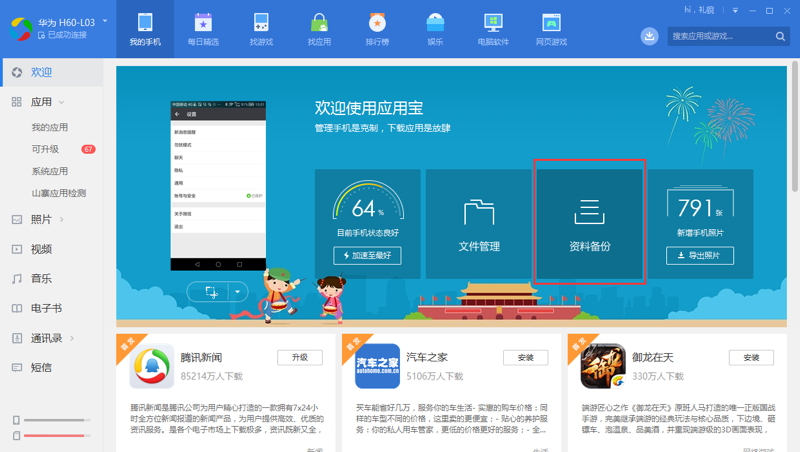
Task: Click the download manager icon
Action: pos(649,36)
